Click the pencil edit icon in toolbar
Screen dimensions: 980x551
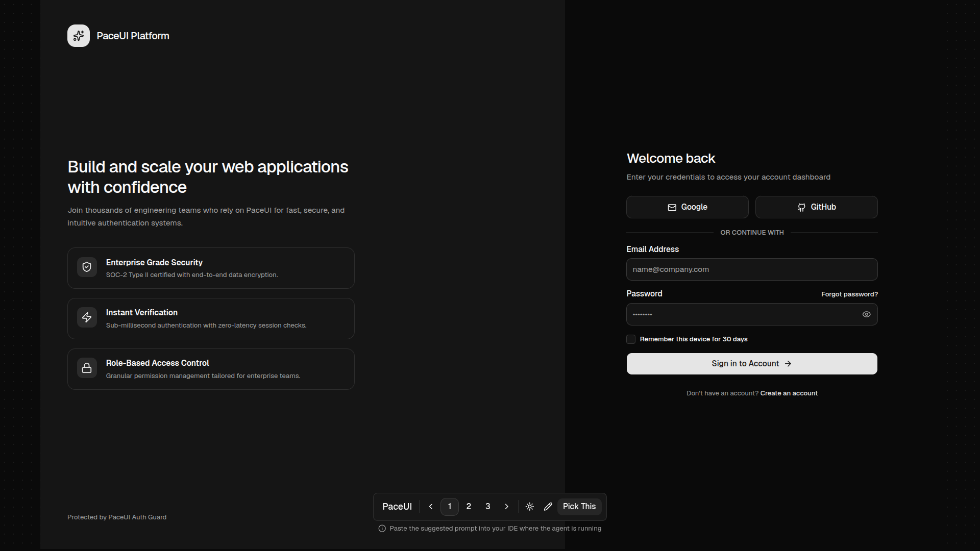coord(548,507)
